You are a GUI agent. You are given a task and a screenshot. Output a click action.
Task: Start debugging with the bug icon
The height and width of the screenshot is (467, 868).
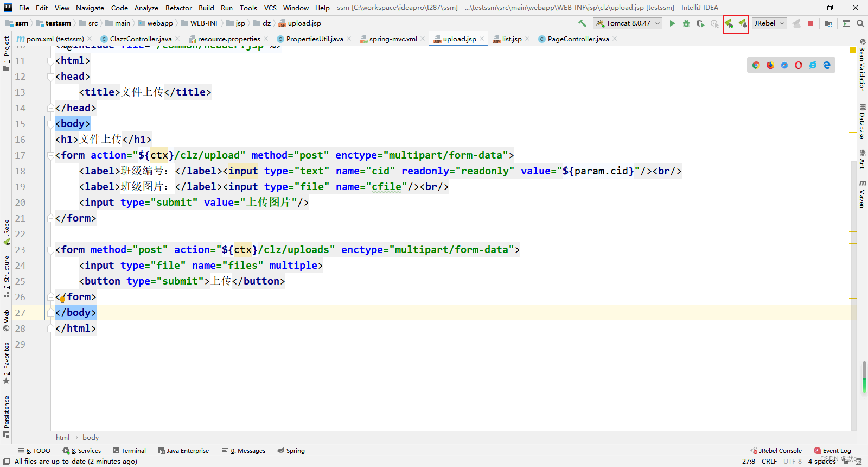click(x=686, y=23)
